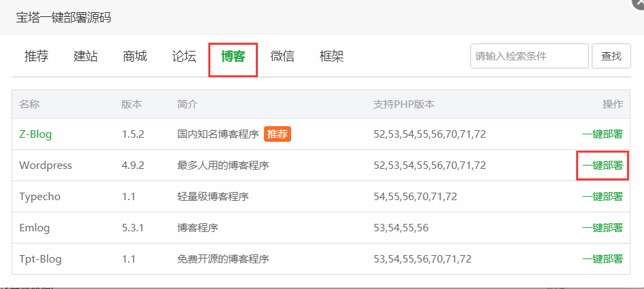Focus the 请输入检索条件 search field
644x289 pixels.
tap(529, 56)
